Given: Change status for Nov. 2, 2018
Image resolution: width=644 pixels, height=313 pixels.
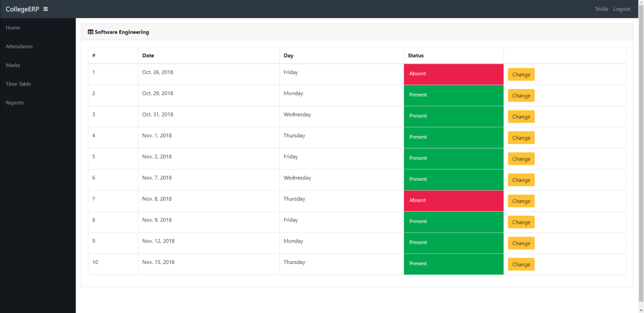Looking at the screenshot, I should (521, 159).
